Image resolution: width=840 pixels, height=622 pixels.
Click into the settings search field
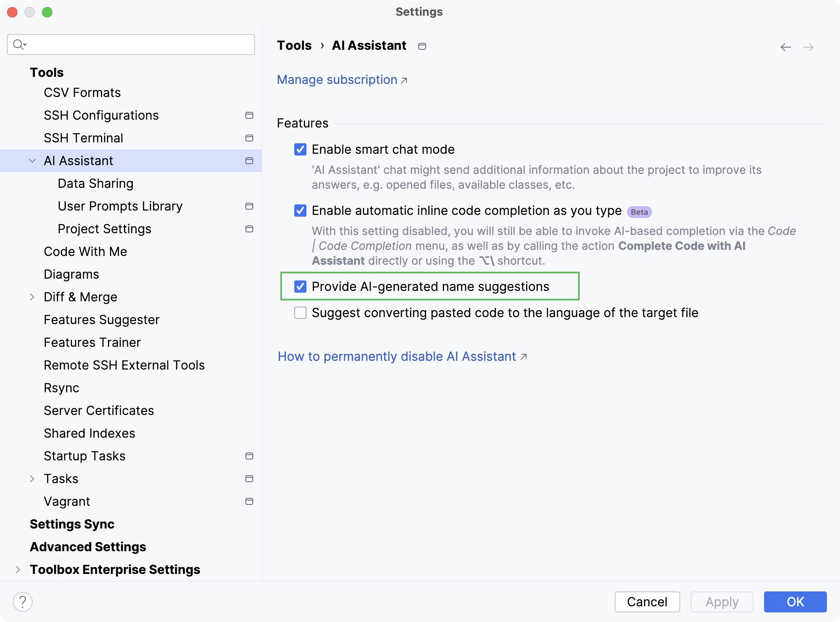(131, 44)
